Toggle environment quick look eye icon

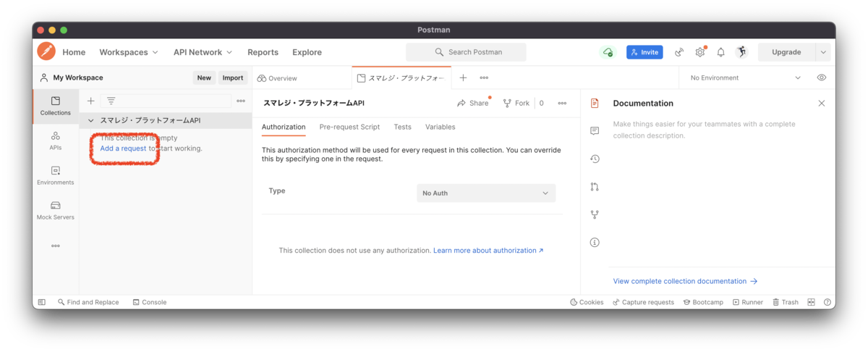tap(822, 77)
